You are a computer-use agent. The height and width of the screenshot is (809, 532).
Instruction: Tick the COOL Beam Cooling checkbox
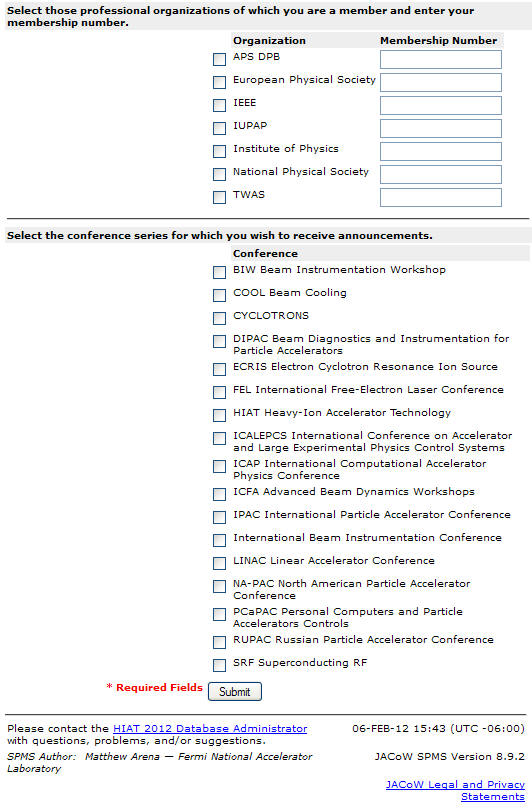[219, 295]
